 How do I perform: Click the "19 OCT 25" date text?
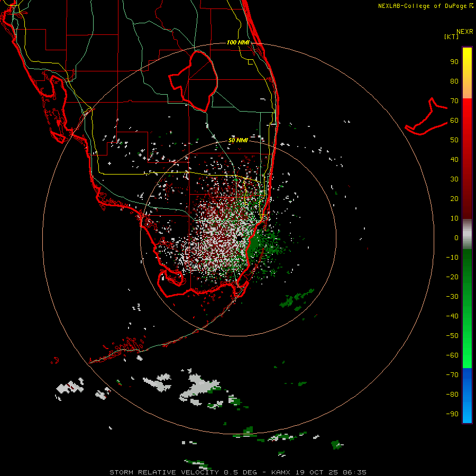coord(316,472)
